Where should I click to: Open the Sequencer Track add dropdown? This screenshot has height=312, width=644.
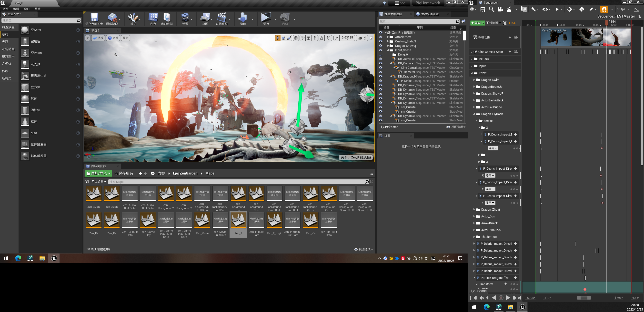point(477,23)
